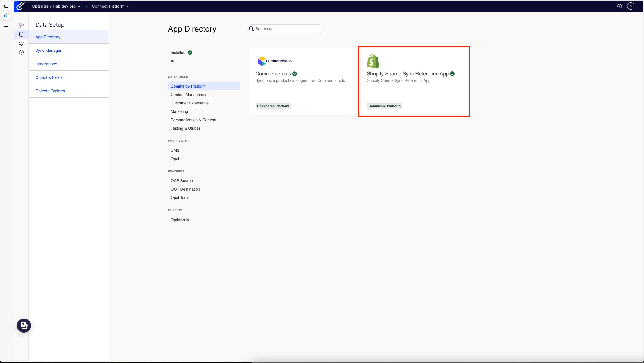Filter by OCP Source feature
Image resolution: width=644 pixels, height=363 pixels.
[182, 181]
